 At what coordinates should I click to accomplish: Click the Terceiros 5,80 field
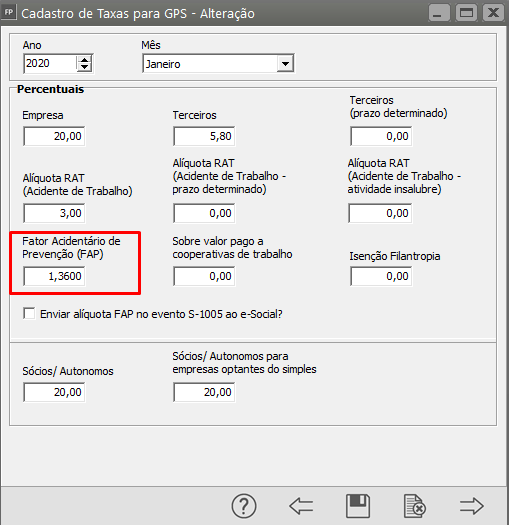pos(204,136)
